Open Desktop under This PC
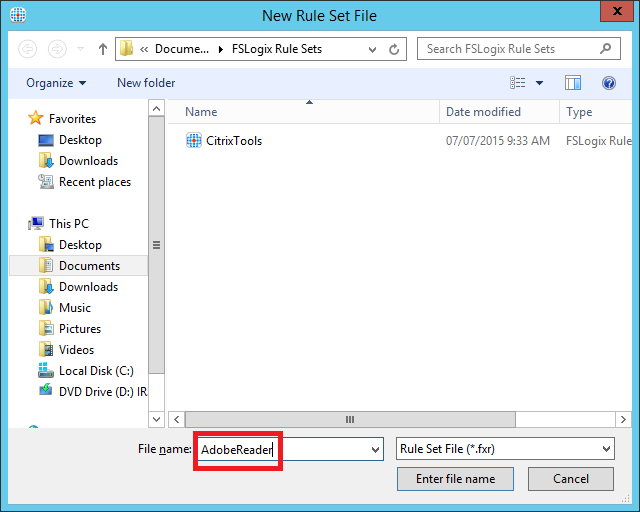This screenshot has height=512, width=640. pyautogui.click(x=80, y=245)
